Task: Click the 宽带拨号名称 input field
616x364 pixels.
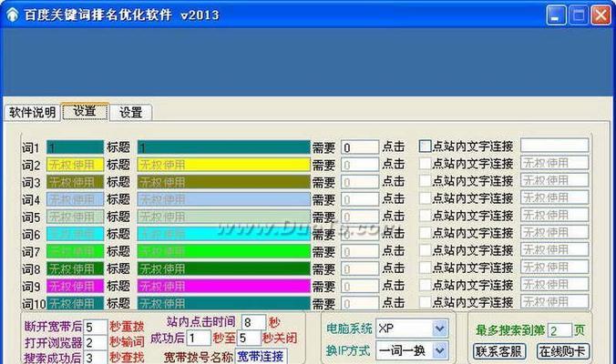Action: (x=261, y=356)
